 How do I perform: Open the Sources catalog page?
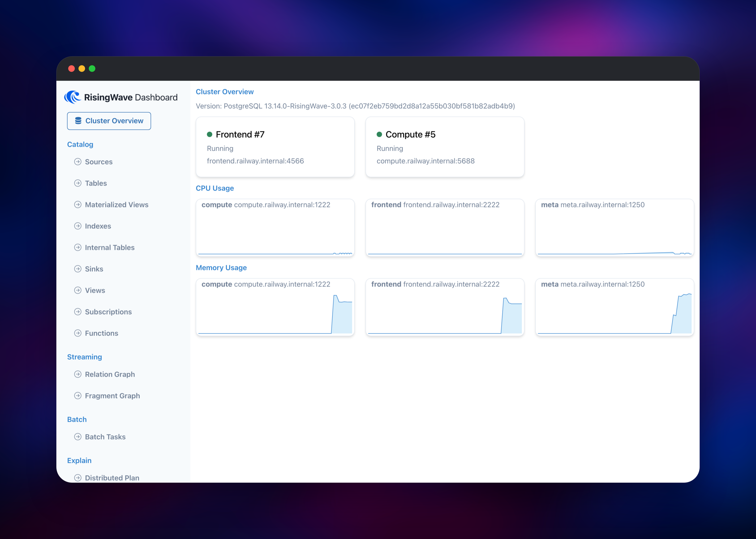[x=99, y=162]
